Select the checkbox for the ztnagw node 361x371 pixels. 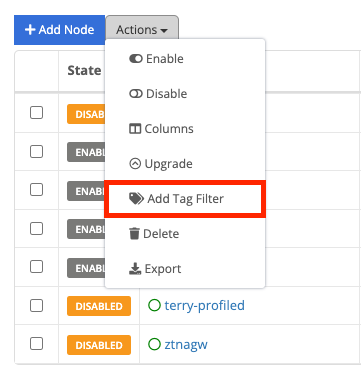36,344
